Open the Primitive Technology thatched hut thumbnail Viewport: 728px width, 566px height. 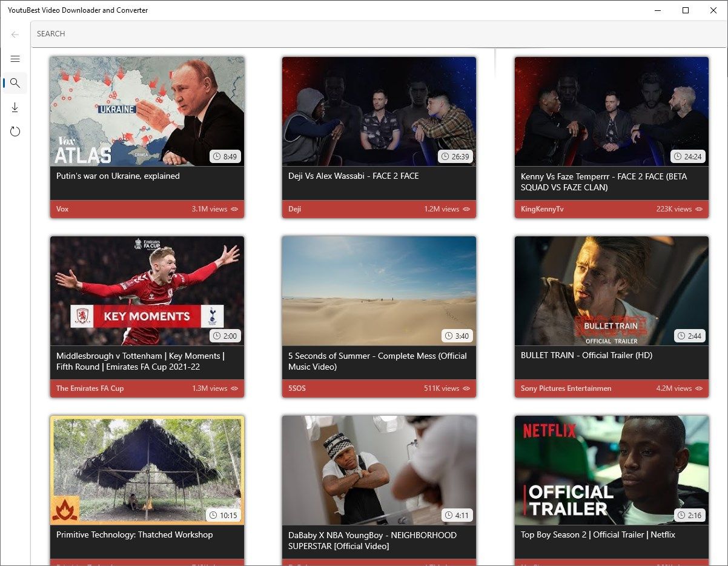click(147, 470)
